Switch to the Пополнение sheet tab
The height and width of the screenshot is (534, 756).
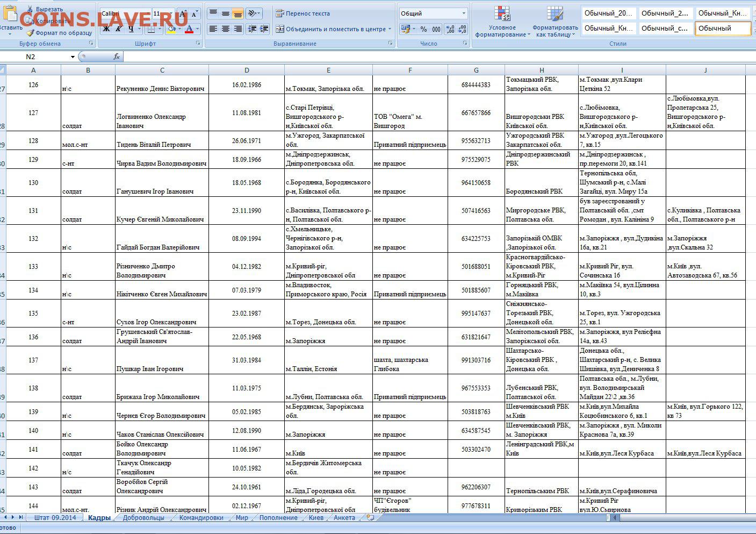tap(278, 518)
